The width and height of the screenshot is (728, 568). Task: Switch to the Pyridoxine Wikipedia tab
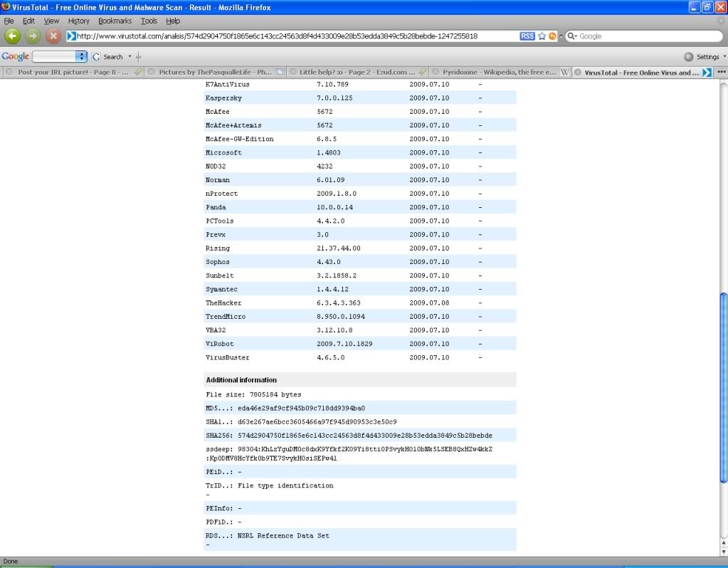498,72
